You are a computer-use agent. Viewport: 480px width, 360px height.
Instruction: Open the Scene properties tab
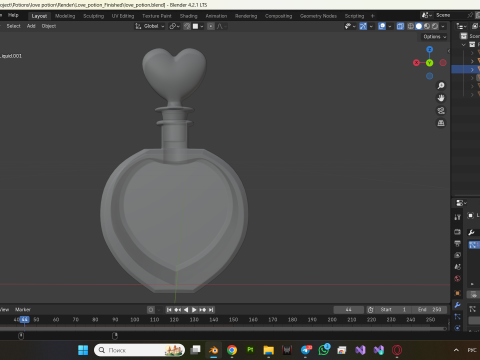click(x=457, y=267)
